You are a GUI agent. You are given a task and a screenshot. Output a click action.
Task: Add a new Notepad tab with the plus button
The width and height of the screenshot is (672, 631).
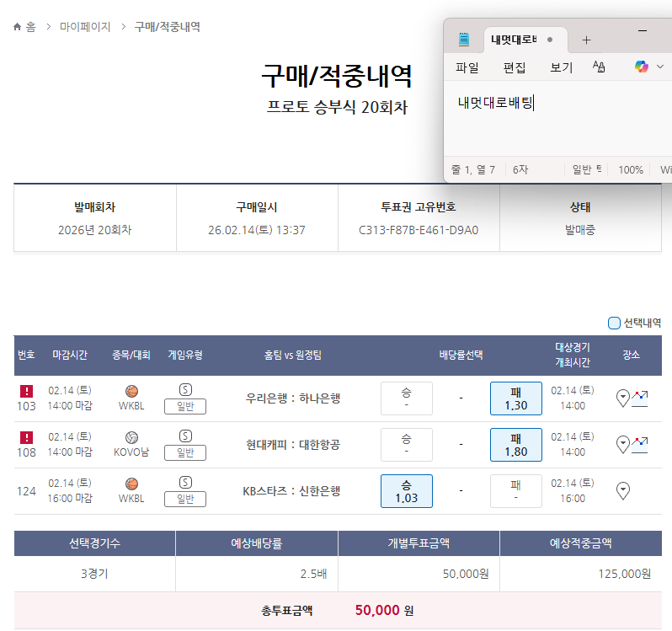pyautogui.click(x=587, y=40)
